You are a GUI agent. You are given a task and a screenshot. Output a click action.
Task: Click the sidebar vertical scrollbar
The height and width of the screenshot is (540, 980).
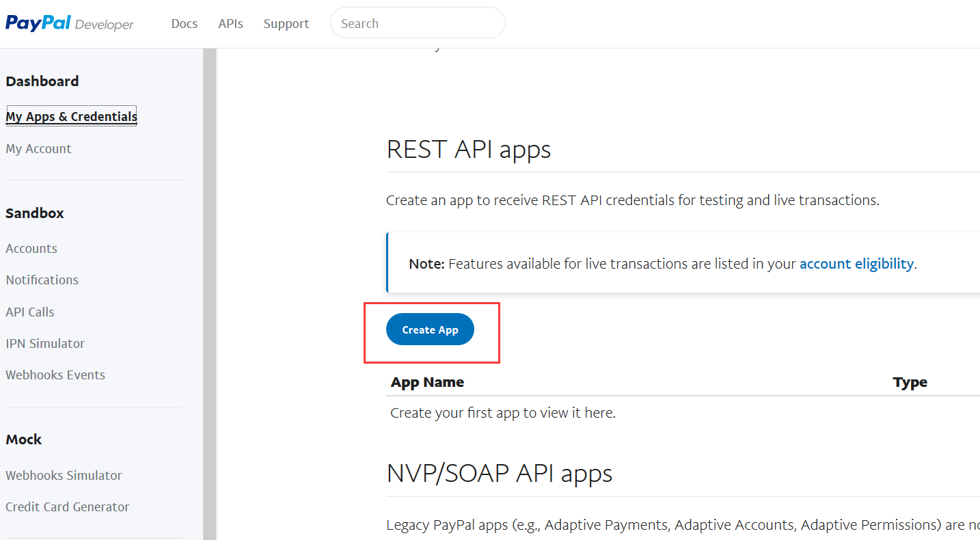tap(210, 294)
